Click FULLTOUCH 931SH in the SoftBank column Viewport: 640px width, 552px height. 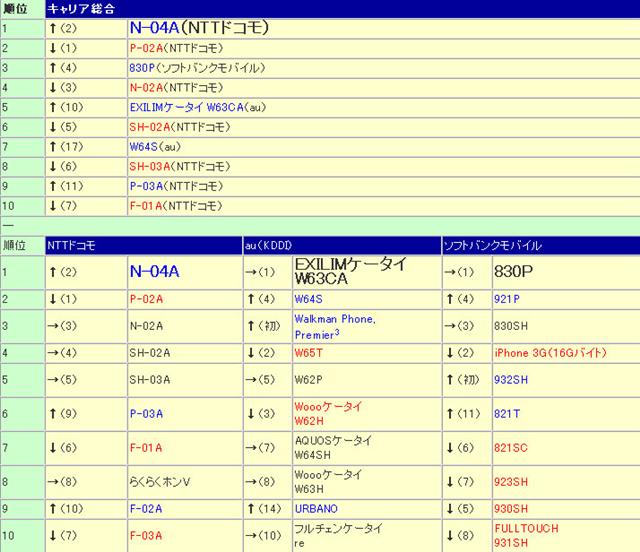tap(526, 536)
